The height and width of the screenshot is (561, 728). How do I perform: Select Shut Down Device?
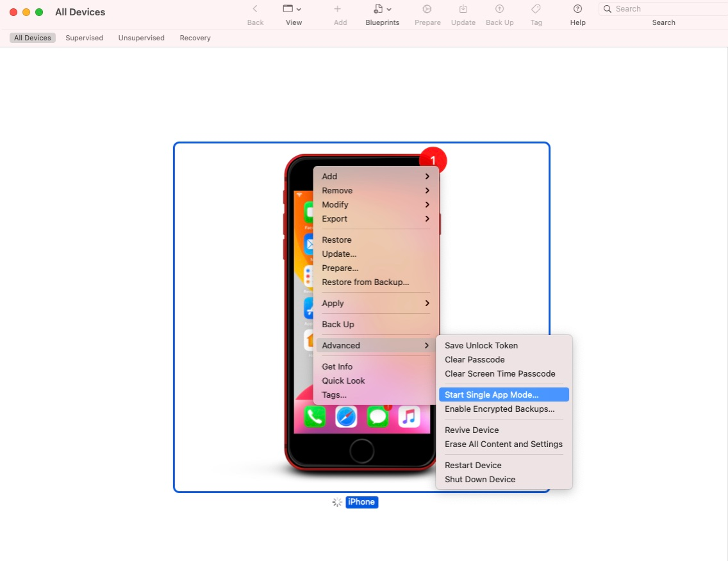pyautogui.click(x=504, y=479)
